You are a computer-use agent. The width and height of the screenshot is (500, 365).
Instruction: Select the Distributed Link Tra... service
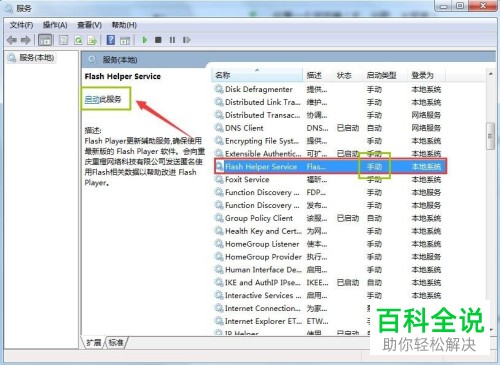pyautogui.click(x=262, y=102)
